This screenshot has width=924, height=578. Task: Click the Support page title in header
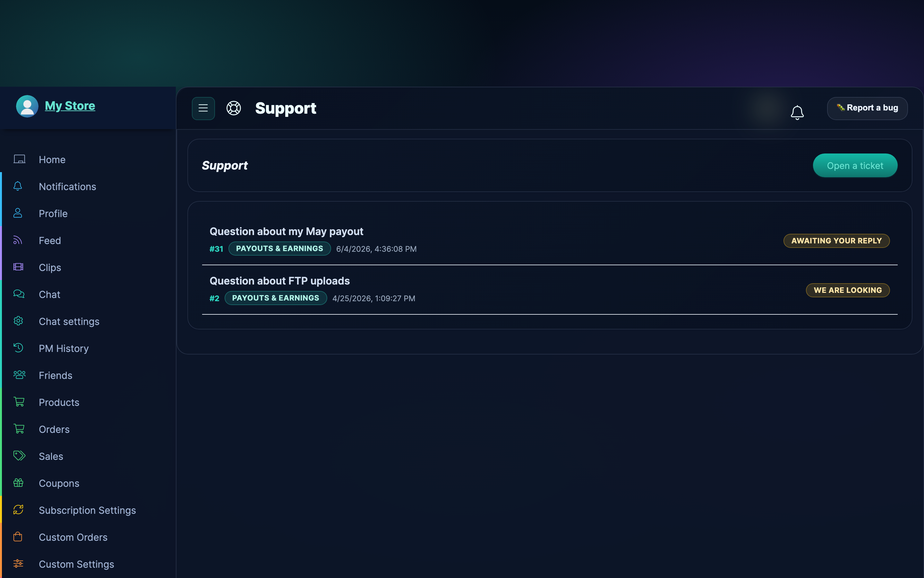click(x=286, y=108)
